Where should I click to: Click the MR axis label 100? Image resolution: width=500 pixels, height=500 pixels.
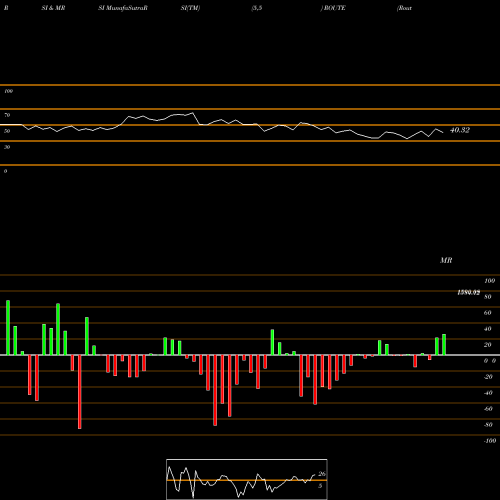click(x=489, y=281)
